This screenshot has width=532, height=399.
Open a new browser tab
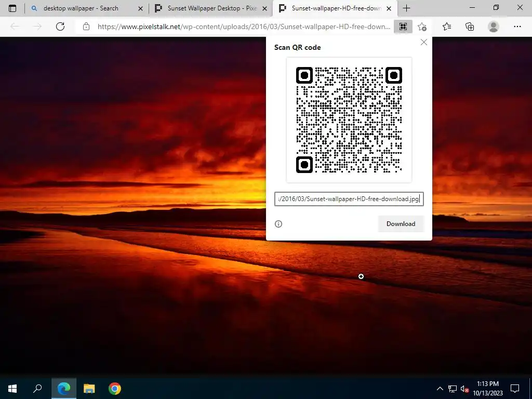tap(406, 8)
